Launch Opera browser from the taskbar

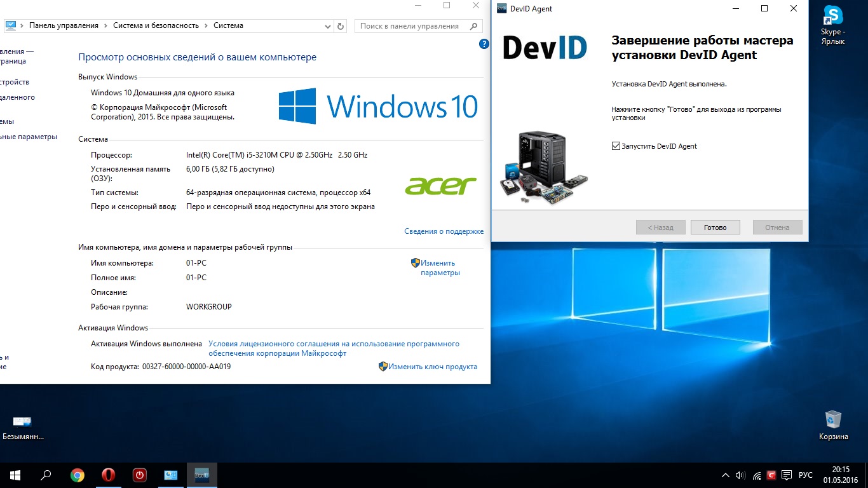click(109, 475)
